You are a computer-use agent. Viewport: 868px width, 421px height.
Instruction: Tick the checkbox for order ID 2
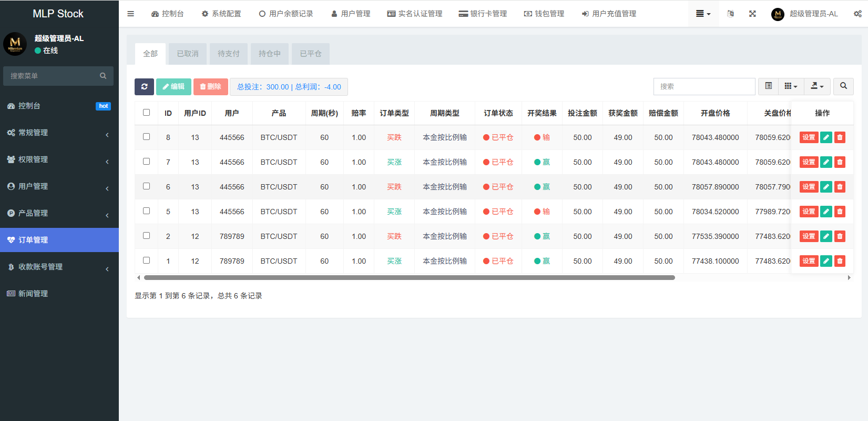tap(146, 236)
